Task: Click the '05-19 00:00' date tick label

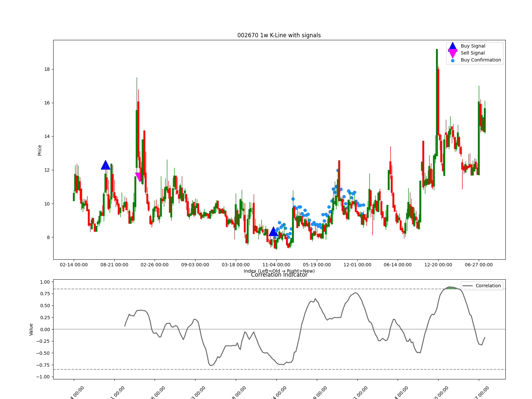Action: coord(317,265)
